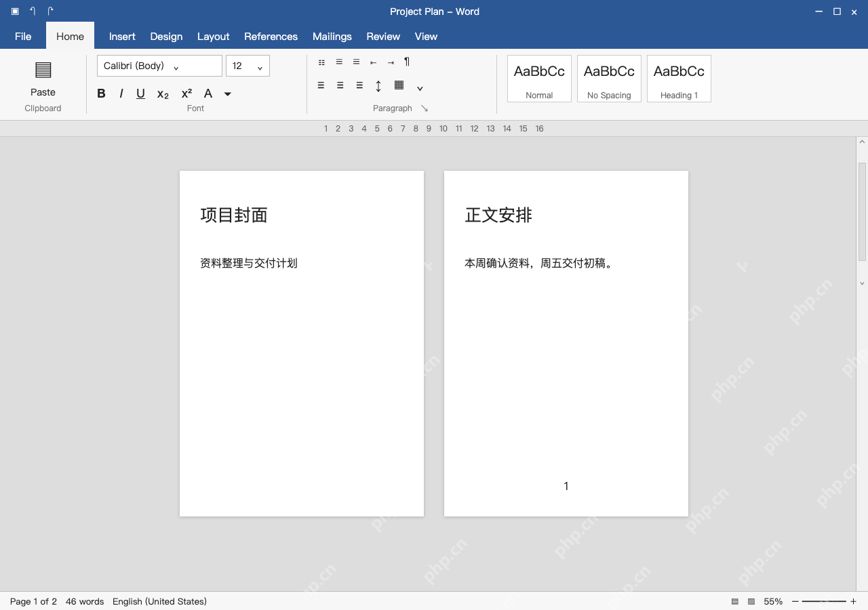Viewport: 868px width, 610px height.
Task: Switch to the Review tab
Action: 383,37
